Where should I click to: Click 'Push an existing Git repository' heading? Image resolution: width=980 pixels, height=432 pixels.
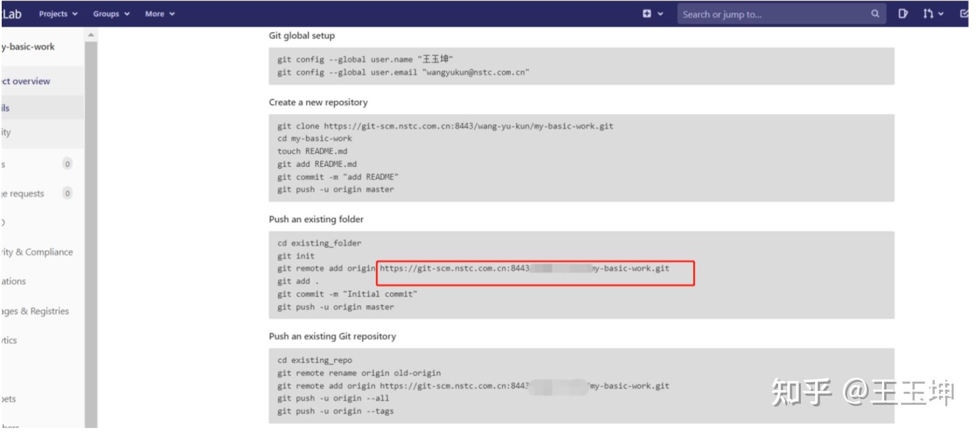tap(332, 336)
